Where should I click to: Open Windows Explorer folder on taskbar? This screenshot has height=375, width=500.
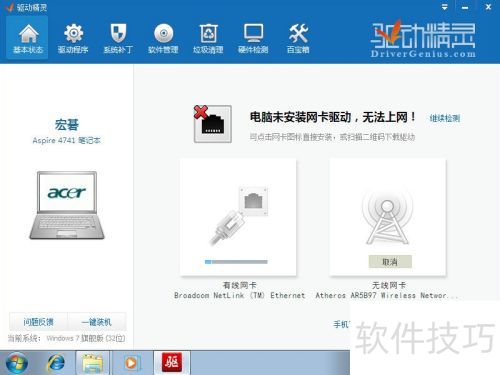93,363
